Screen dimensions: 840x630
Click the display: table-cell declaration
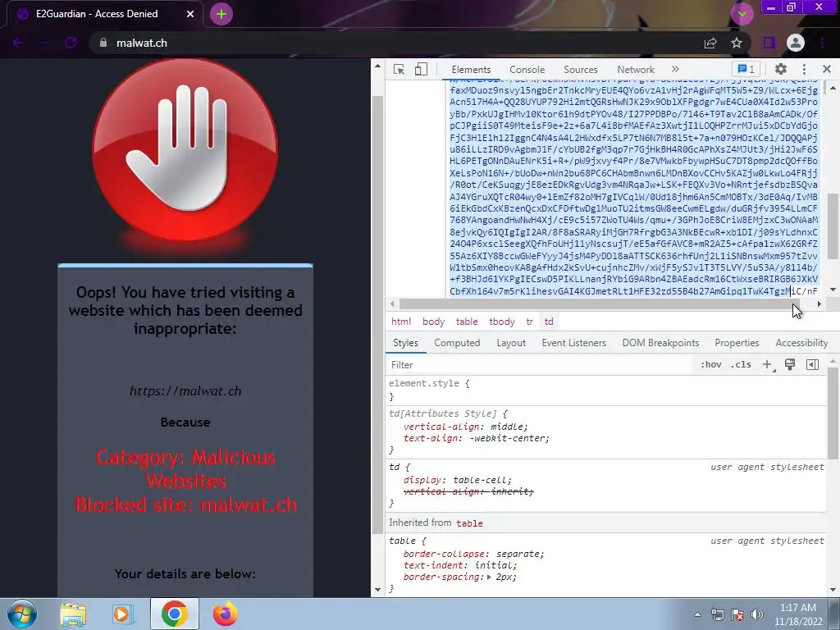pos(458,480)
